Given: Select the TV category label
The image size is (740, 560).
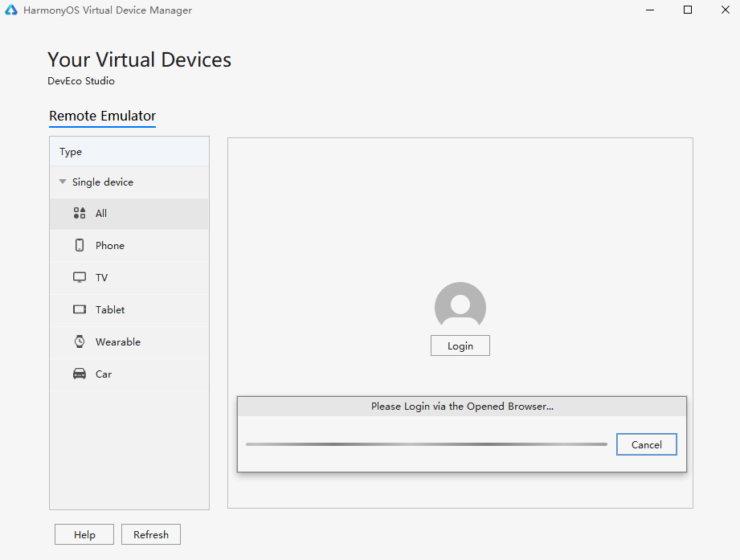Looking at the screenshot, I should pos(101,277).
